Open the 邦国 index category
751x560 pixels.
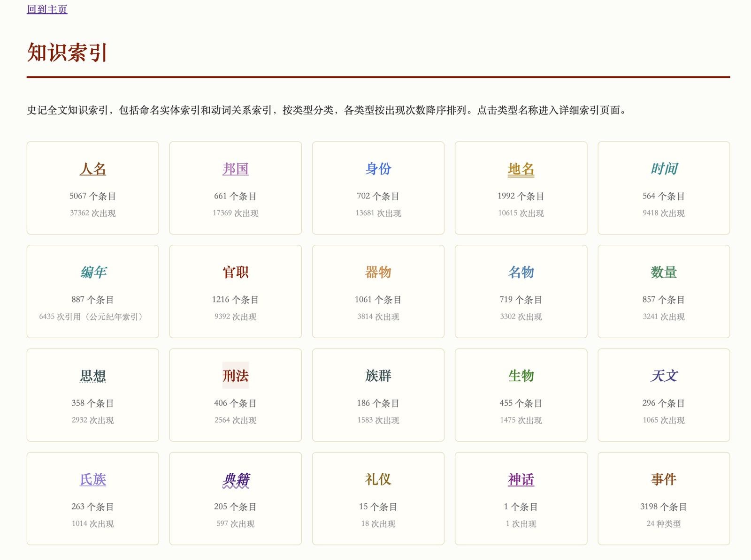pos(236,169)
